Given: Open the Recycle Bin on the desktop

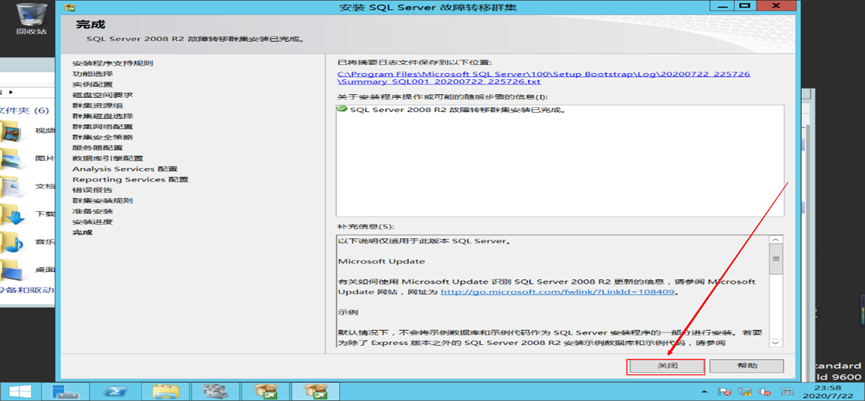Looking at the screenshot, I should coord(31,19).
